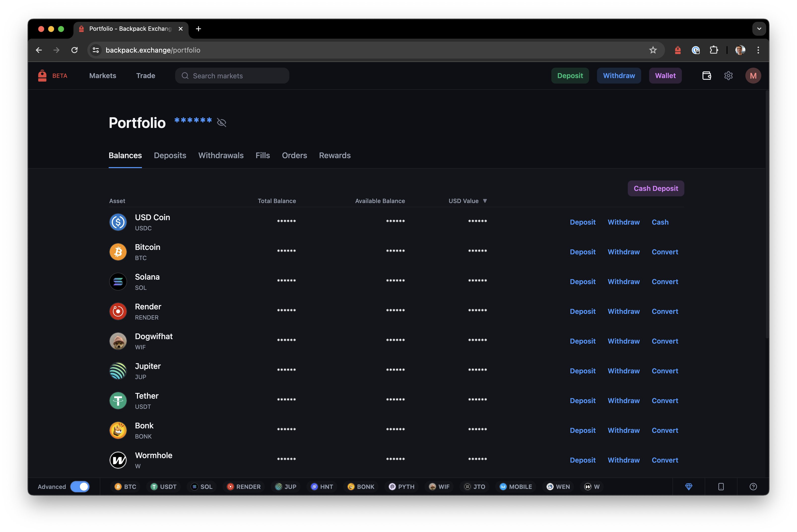Open browser extensions puzzle icon
This screenshot has width=797, height=532.
pyautogui.click(x=713, y=50)
